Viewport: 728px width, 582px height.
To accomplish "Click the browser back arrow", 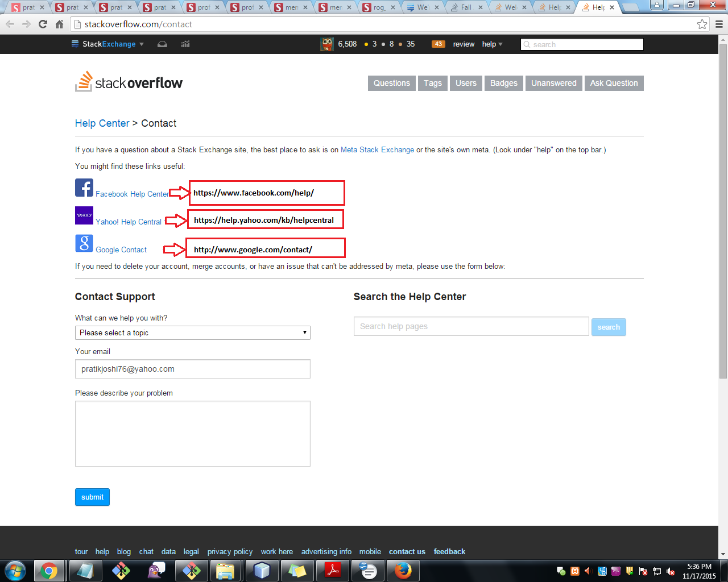I will click(x=10, y=24).
